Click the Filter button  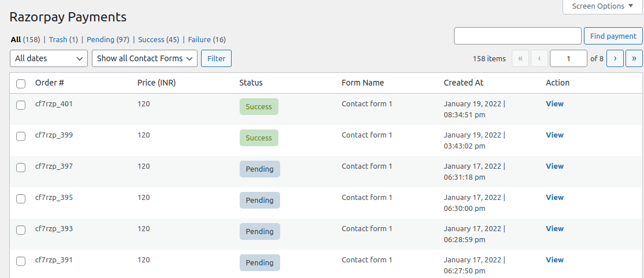pyautogui.click(x=217, y=58)
